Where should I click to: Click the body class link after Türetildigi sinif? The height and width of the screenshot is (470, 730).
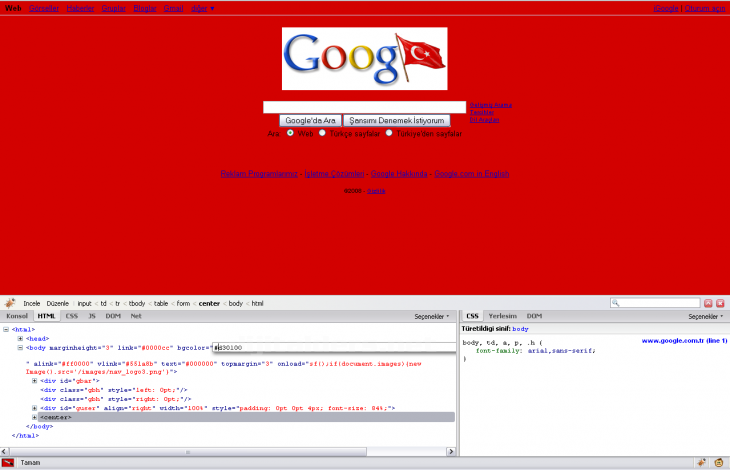(x=520, y=329)
